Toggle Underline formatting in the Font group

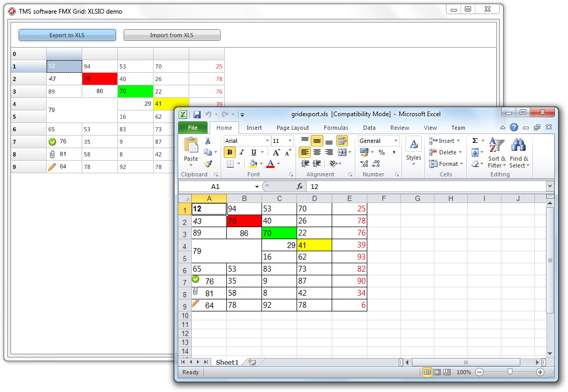click(x=254, y=152)
